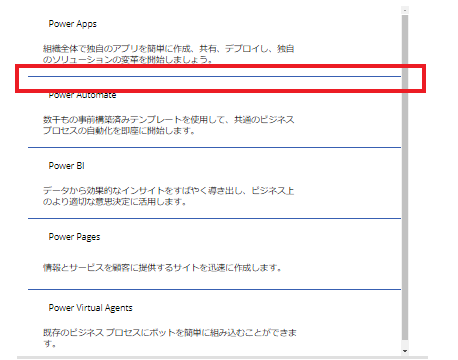The image size is (458, 360).
Task: Click the red highlight box border
Action: [x=220, y=66]
